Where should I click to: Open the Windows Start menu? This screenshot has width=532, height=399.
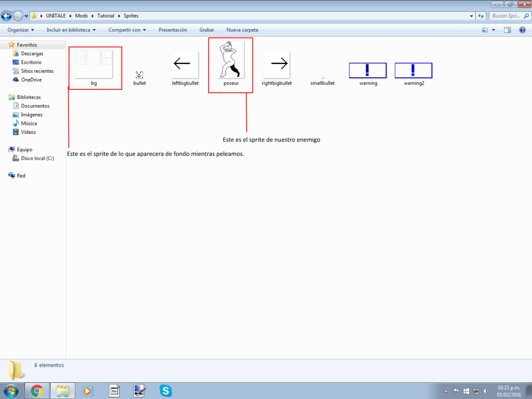tap(11, 391)
